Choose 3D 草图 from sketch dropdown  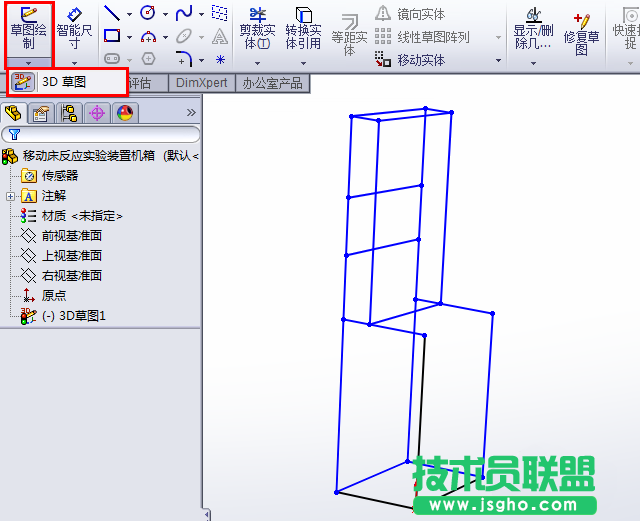tap(67, 82)
